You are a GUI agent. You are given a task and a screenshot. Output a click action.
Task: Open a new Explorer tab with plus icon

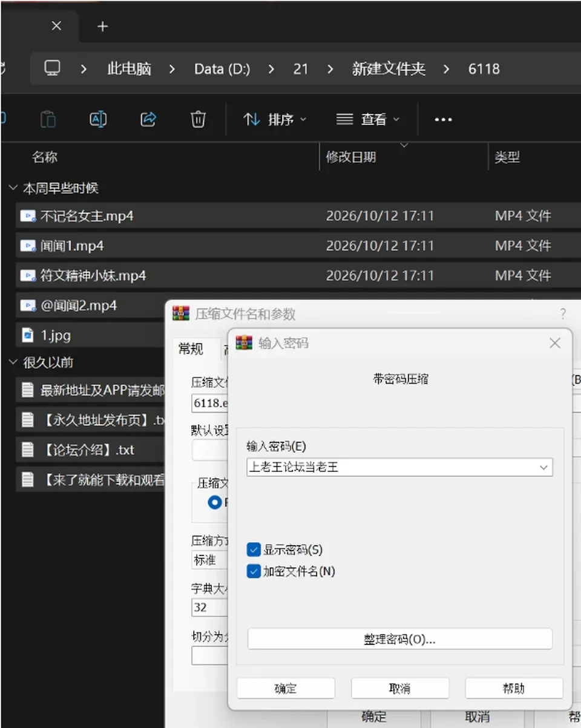(x=102, y=26)
